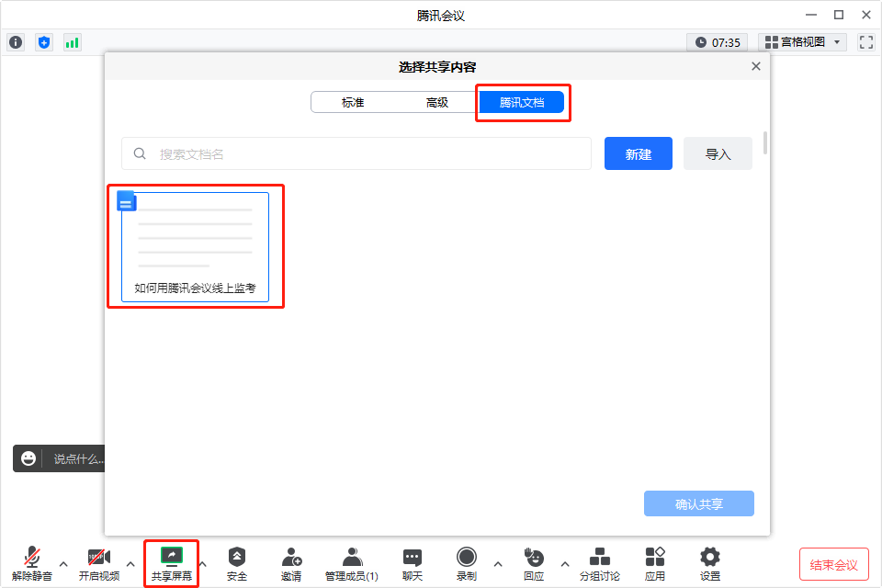Screen dimensions: 882x588
Task: Open emoji picker in chat bar
Action: click(28, 458)
